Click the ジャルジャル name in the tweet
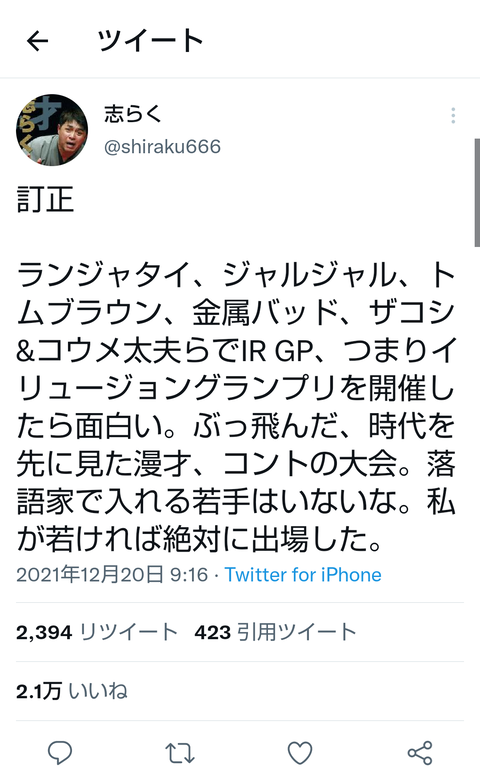This screenshot has height=772, width=480. [x=310, y=275]
